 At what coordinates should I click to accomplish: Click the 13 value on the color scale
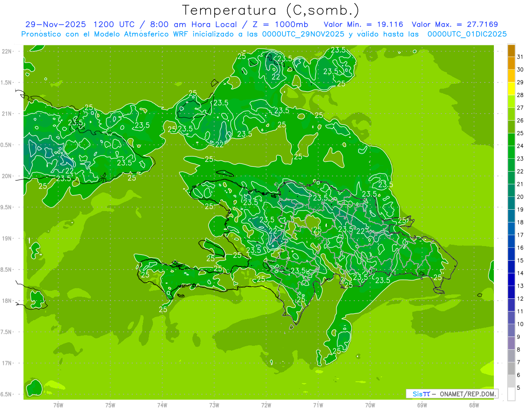tap(520, 286)
